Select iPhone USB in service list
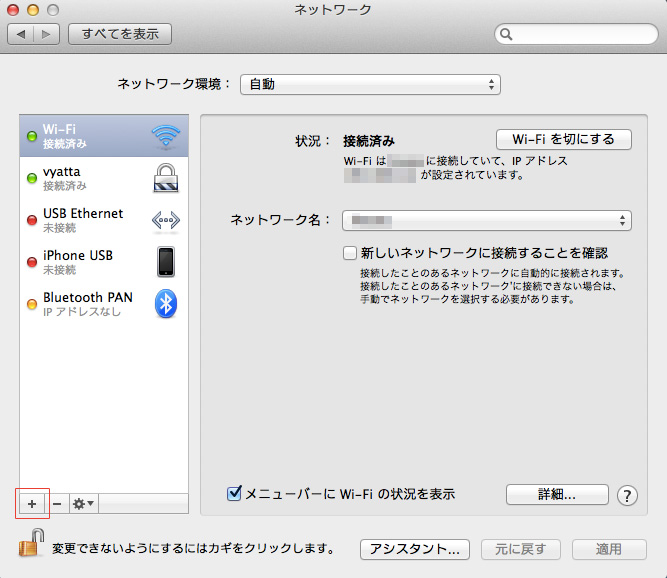 100,262
